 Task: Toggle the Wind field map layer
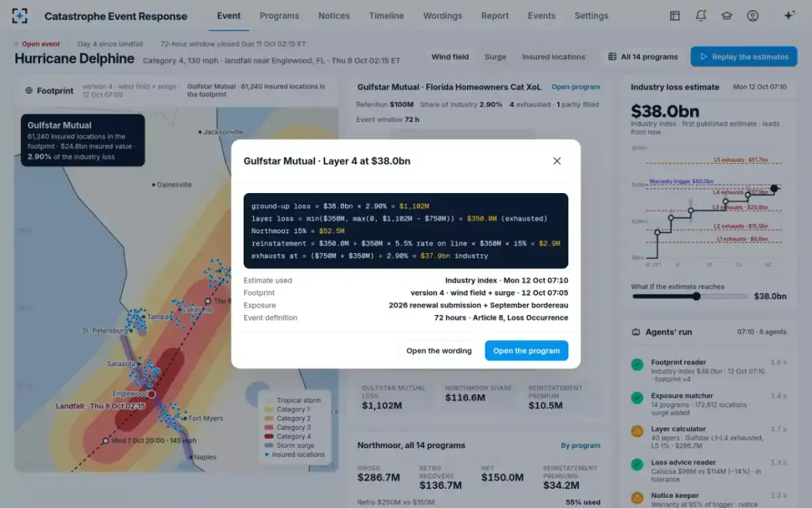450,57
